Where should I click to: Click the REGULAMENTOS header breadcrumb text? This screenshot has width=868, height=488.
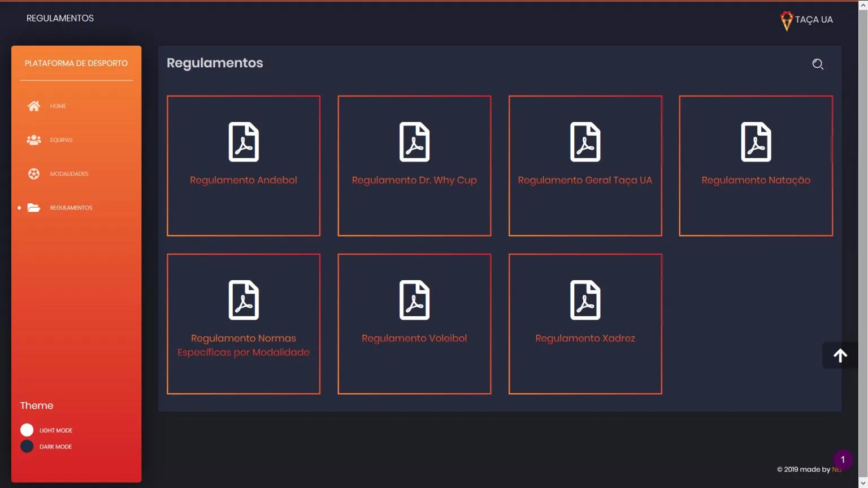(60, 18)
